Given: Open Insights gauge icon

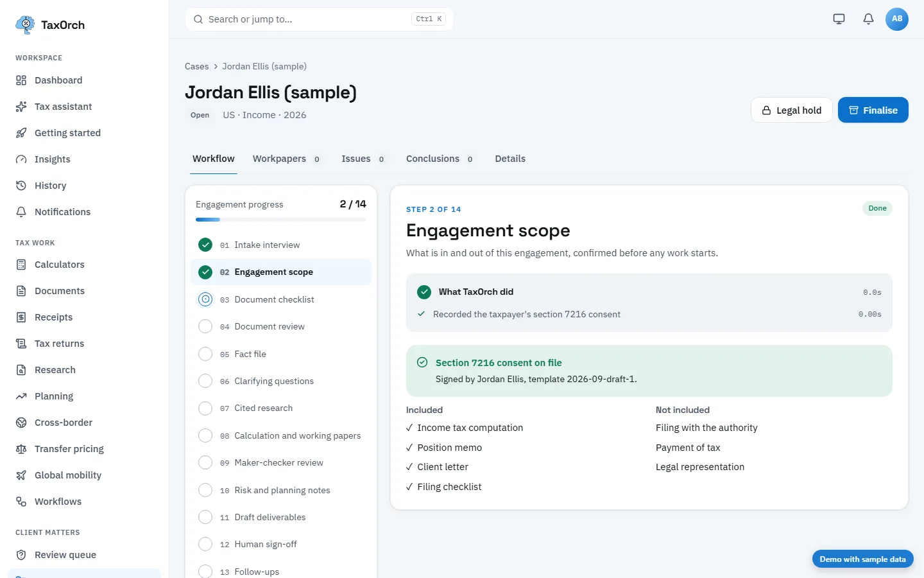Looking at the screenshot, I should (21, 159).
